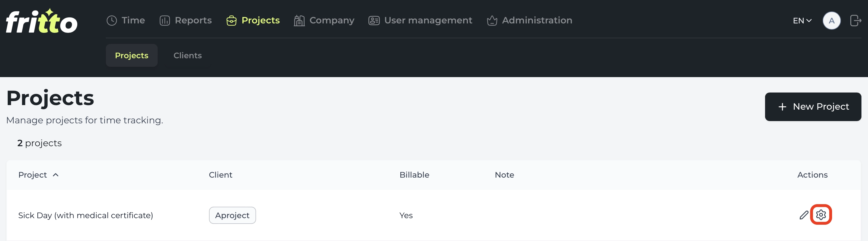The height and width of the screenshot is (241, 868).
Task: Click the fritto logo
Action: (41, 21)
